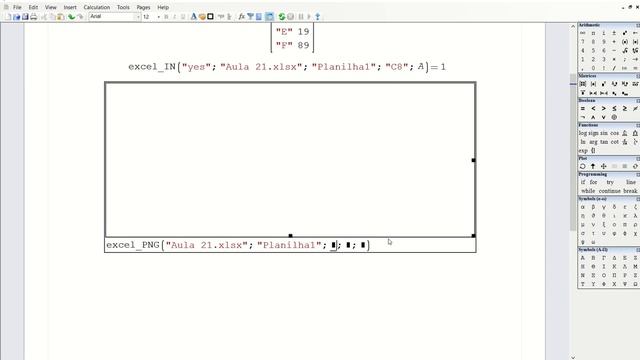Viewport: 640px width, 360px height.
Task: Toggle the pause calculation button
Action: (x=301, y=17)
